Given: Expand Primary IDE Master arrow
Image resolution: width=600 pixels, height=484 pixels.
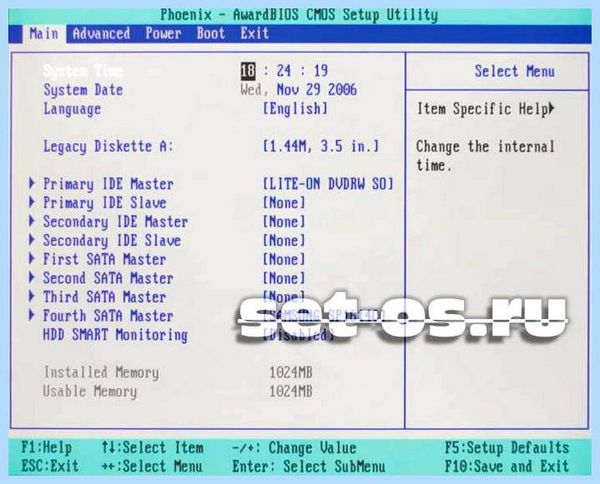Looking at the screenshot, I should (x=32, y=183).
